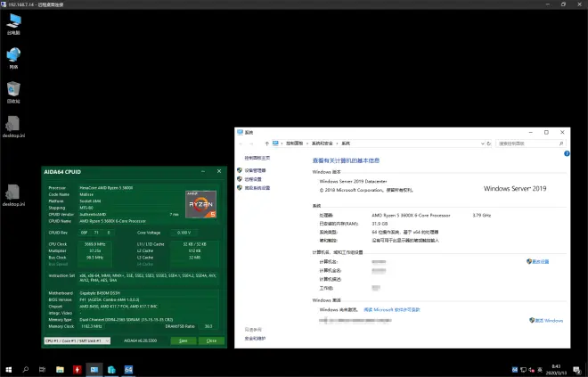The width and height of the screenshot is (588, 377).
Task: Click the computer icon in the address bar
Action: [275, 143]
